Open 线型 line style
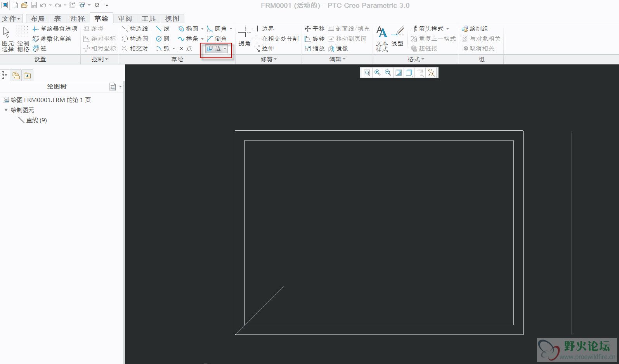Screen dimensions: 619x364 click(x=397, y=36)
